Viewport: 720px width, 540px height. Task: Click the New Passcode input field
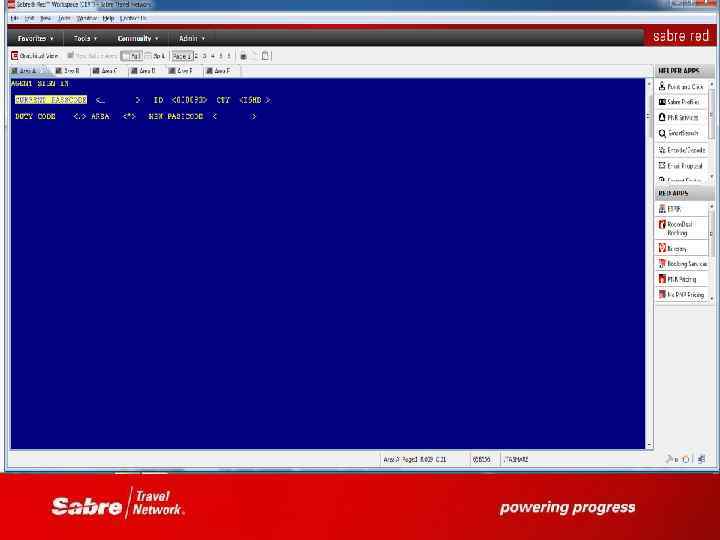pos(234,117)
